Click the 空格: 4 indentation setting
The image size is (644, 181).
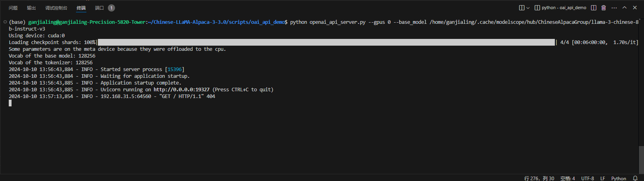[x=568, y=178]
